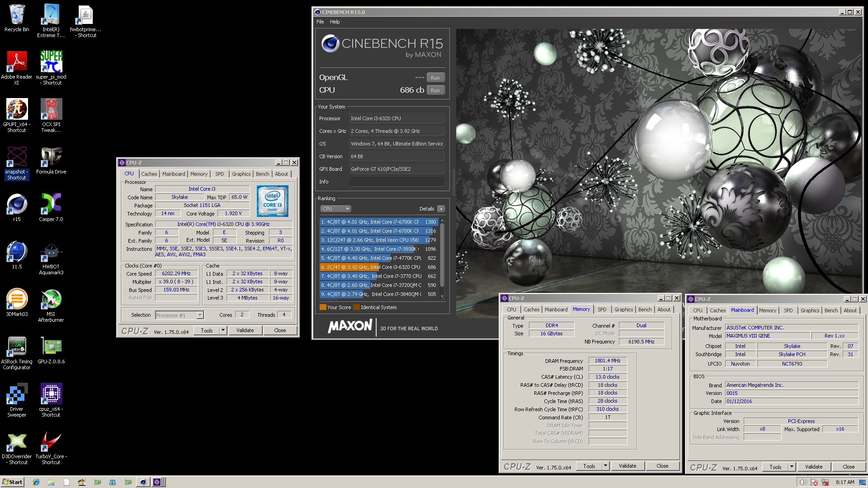Switch to Graphics tab in CPU-Z Memory window
Image resolution: width=868 pixels, height=488 pixels.
(623, 310)
